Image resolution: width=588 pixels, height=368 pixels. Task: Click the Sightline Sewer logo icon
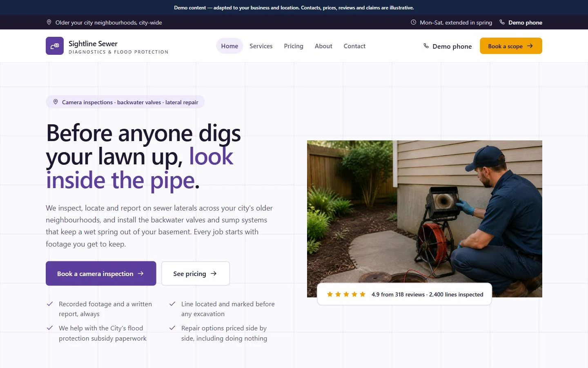click(x=55, y=46)
